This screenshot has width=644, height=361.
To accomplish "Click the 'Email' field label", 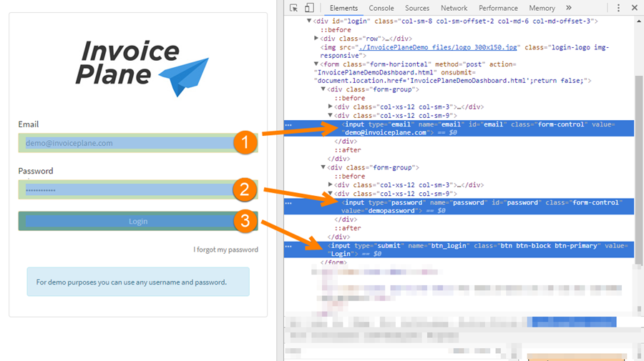I will 29,124.
